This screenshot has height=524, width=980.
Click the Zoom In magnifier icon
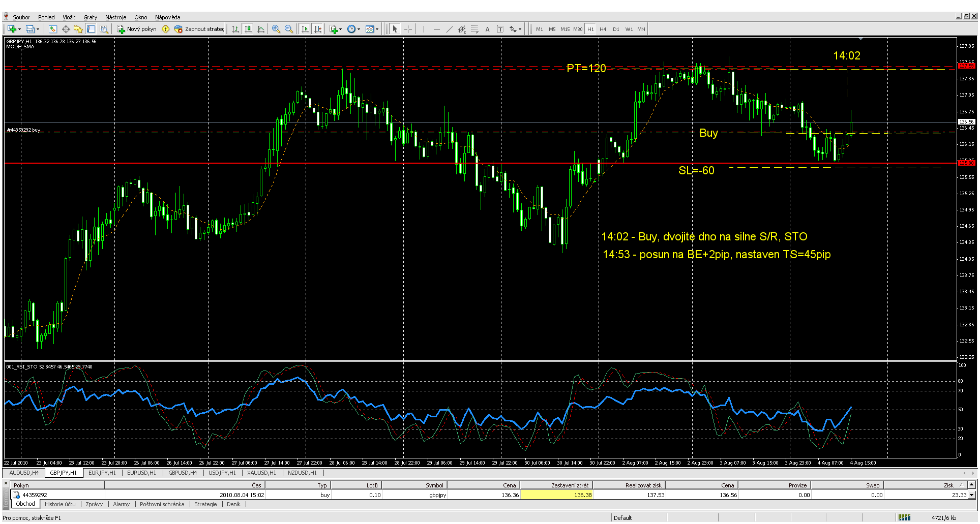pos(276,29)
